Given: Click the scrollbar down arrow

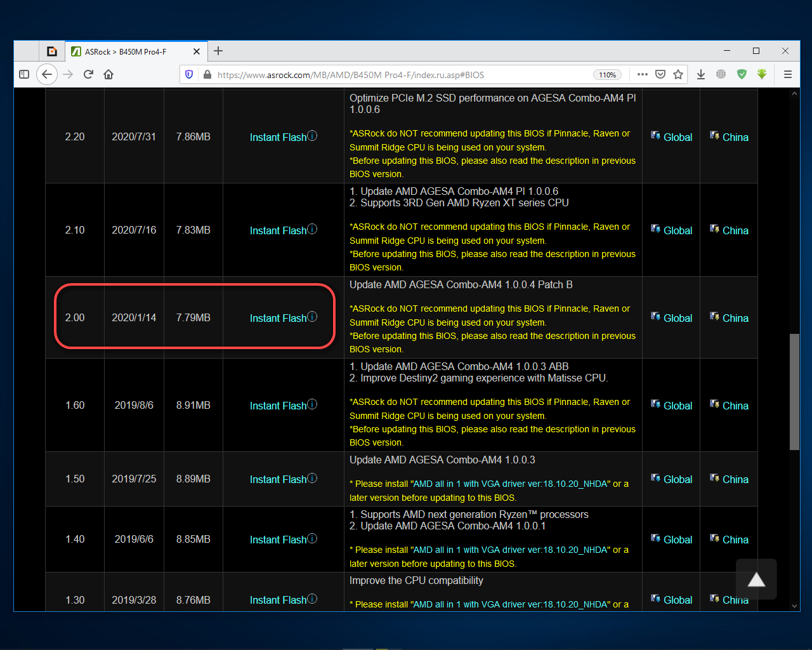Looking at the screenshot, I should click(x=794, y=606).
